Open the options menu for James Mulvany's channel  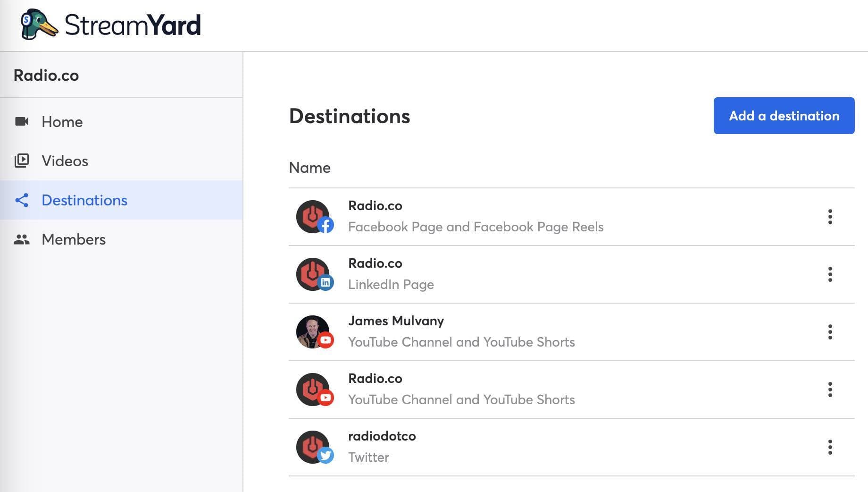click(830, 332)
